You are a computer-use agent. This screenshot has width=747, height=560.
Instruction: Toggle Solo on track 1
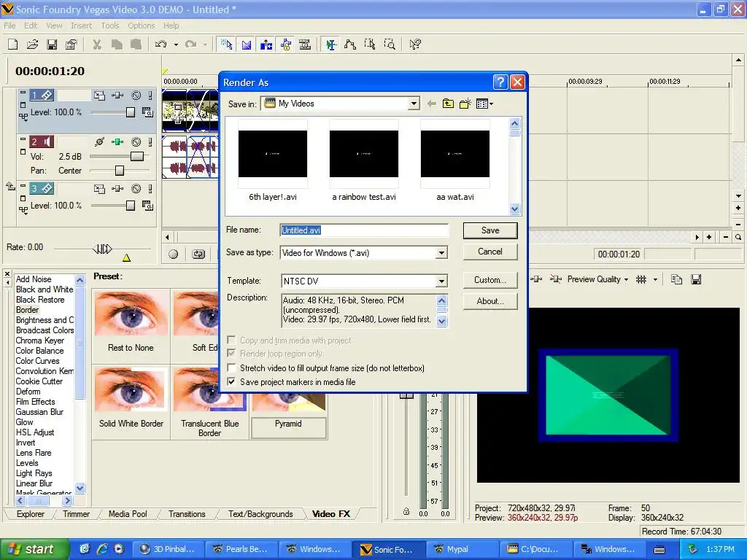pos(150,96)
